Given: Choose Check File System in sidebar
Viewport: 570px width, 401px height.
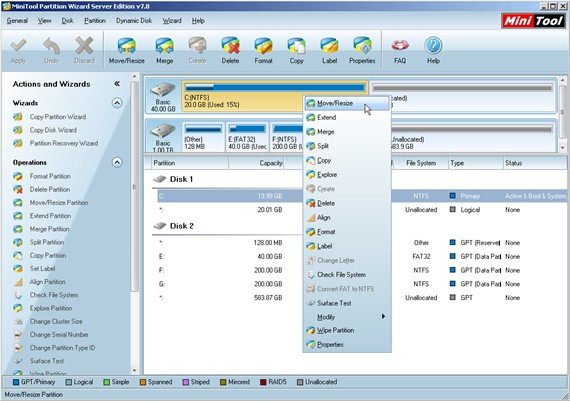Looking at the screenshot, I should [x=54, y=295].
